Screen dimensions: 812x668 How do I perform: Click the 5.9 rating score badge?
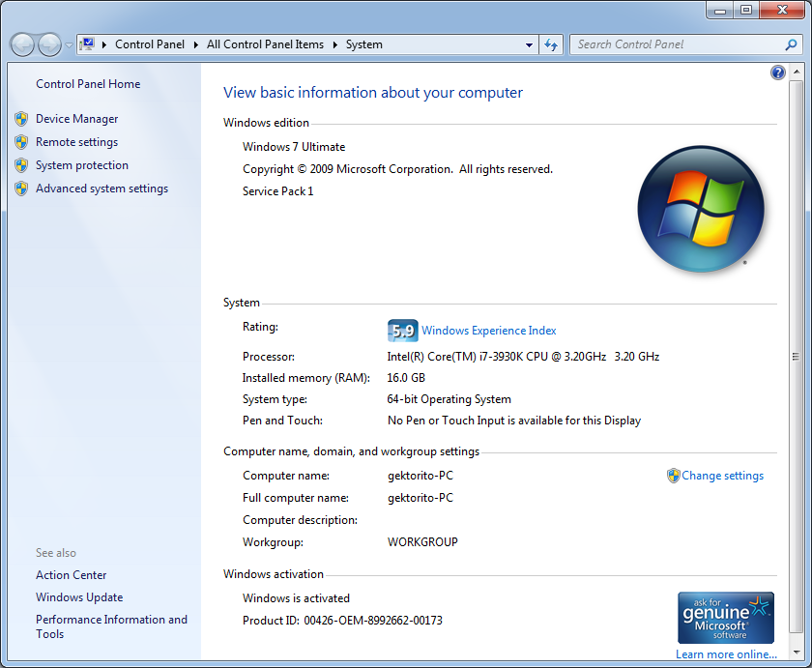(x=402, y=331)
